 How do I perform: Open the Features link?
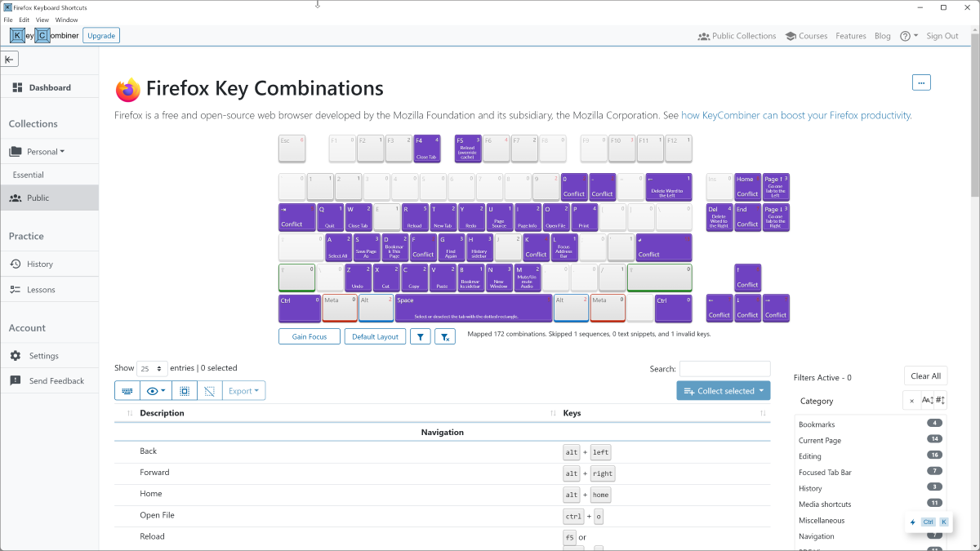coord(851,36)
